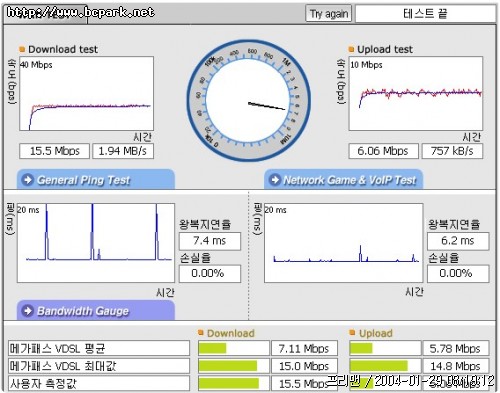Screen dimensions: 500x393
Task: Select the 15.5 Mbps download result box
Action: point(54,151)
